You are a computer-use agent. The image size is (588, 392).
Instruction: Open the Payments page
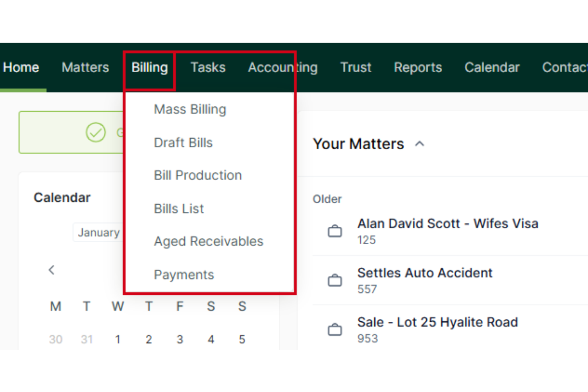pyautogui.click(x=184, y=274)
